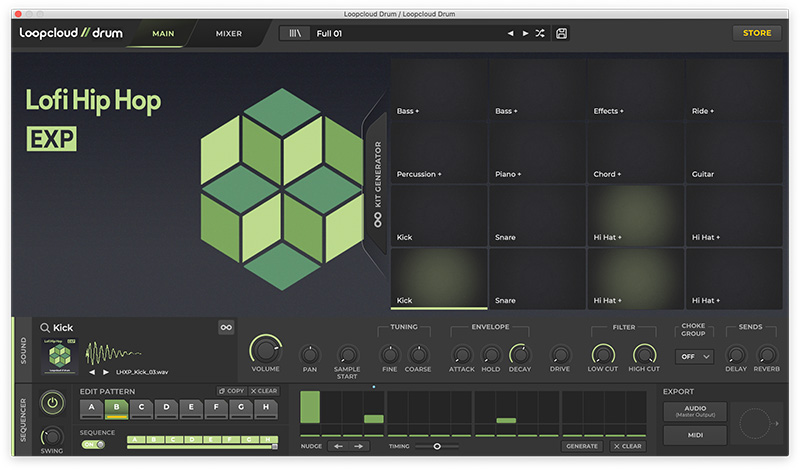The image size is (800, 470).
Task: Open the Choke Group dropdown
Action: click(694, 357)
